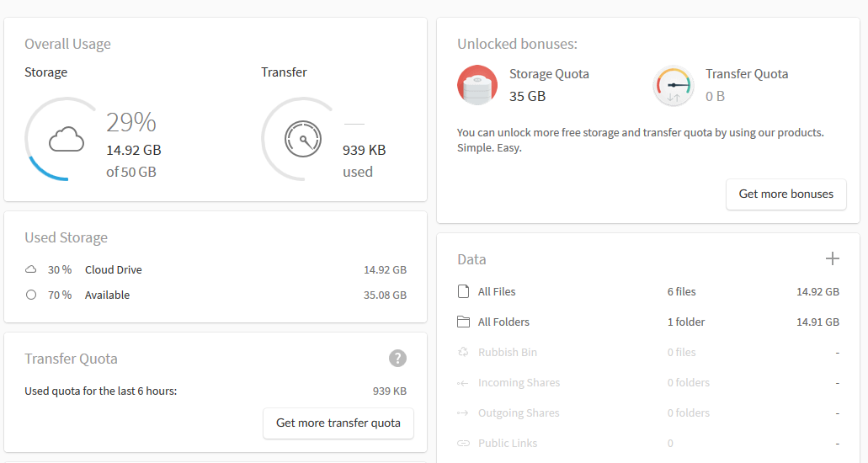Select the Available storage circle marker
868x463 pixels.
[31, 295]
